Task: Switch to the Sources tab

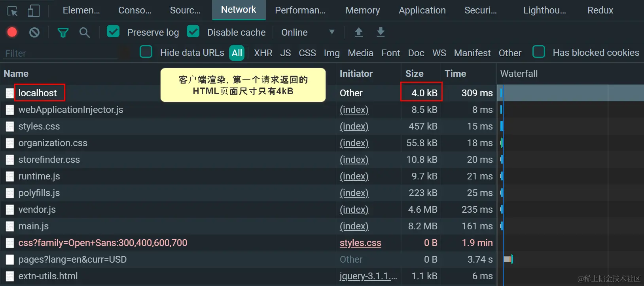Action: (x=185, y=10)
